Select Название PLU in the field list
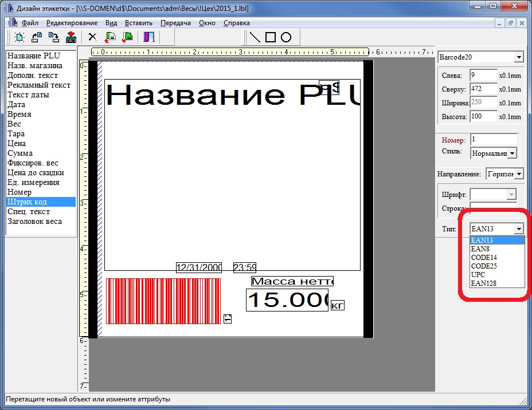 coord(33,56)
